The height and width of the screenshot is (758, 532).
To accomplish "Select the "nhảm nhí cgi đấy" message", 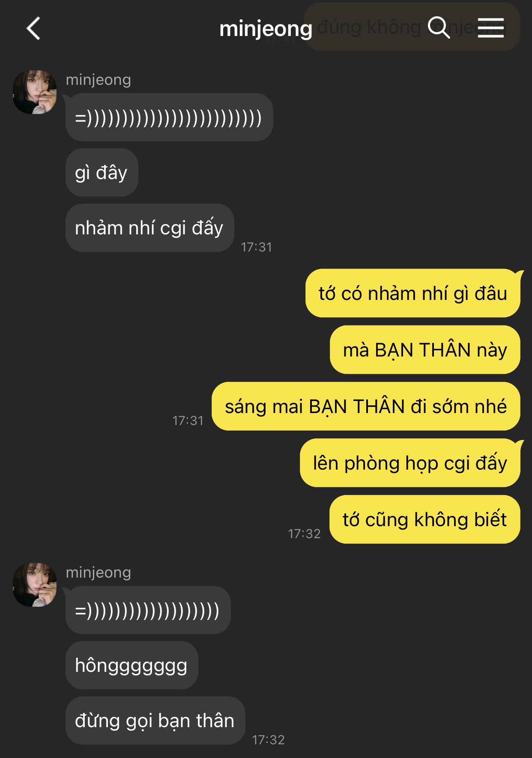I will (x=149, y=228).
